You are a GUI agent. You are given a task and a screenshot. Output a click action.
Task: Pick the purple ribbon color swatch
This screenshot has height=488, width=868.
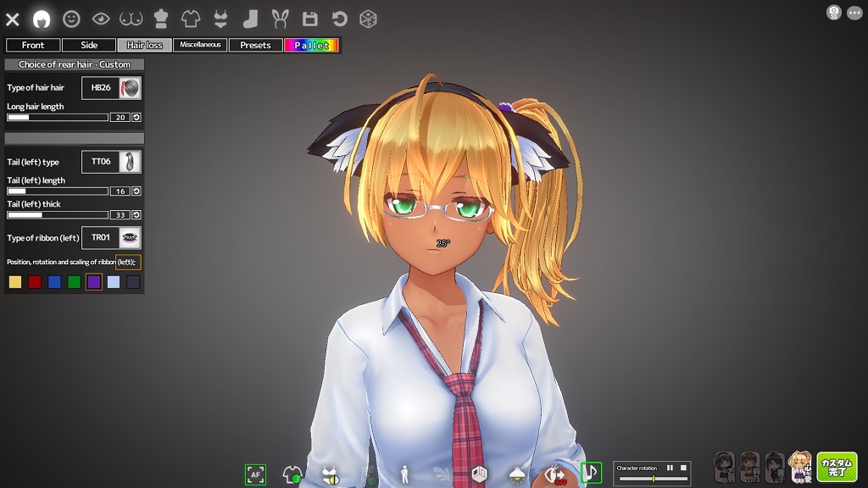93,282
